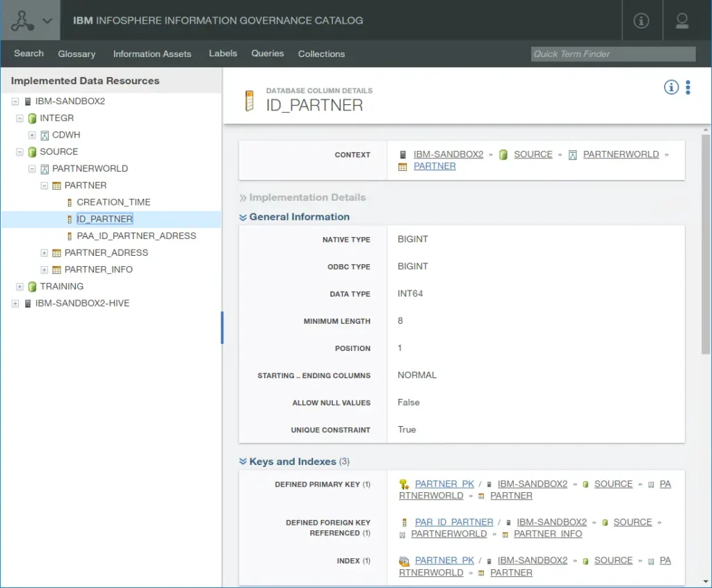Click the yellow key icon beside PARTNER_PK
Screen dimensions: 712x588
405,484
